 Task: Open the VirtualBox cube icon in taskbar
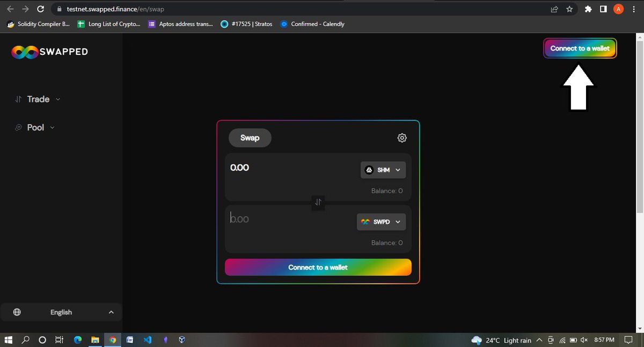(182, 340)
